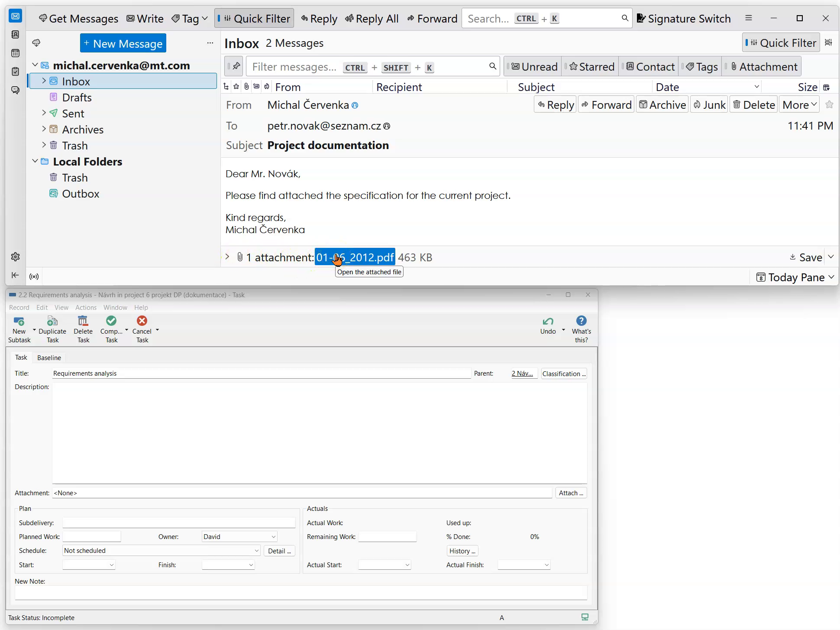The image size is (840, 630).
Task: Click the red Cancel Task icon
Action: 142,321
